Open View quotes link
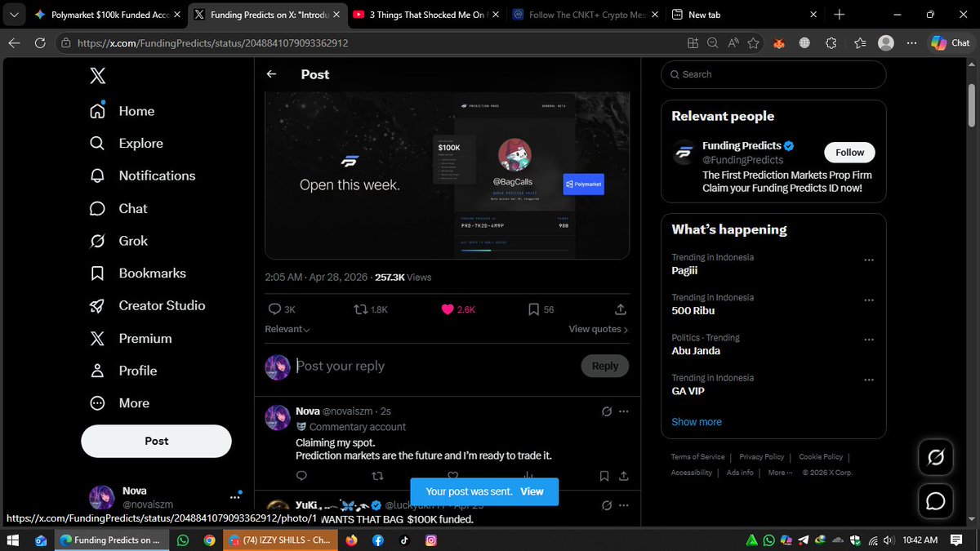 click(x=599, y=329)
